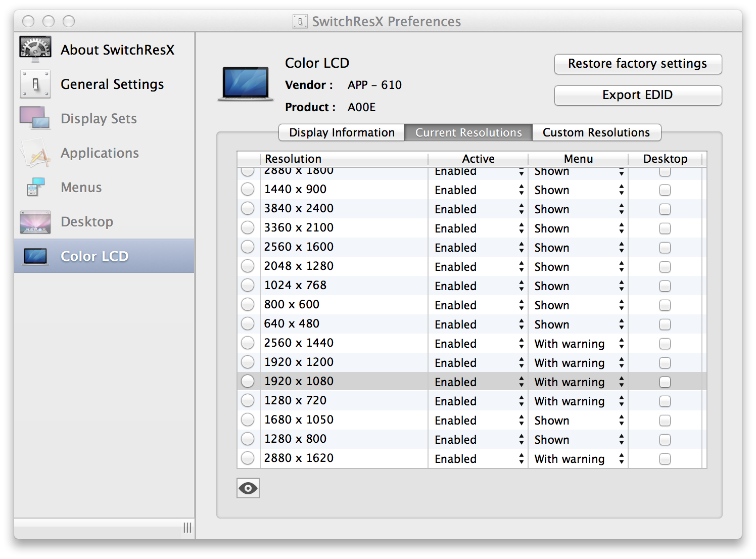Viewport: 756px width, 559px height.
Task: Open Menu dropdown for 3840 x 2400
Action: coord(578,209)
